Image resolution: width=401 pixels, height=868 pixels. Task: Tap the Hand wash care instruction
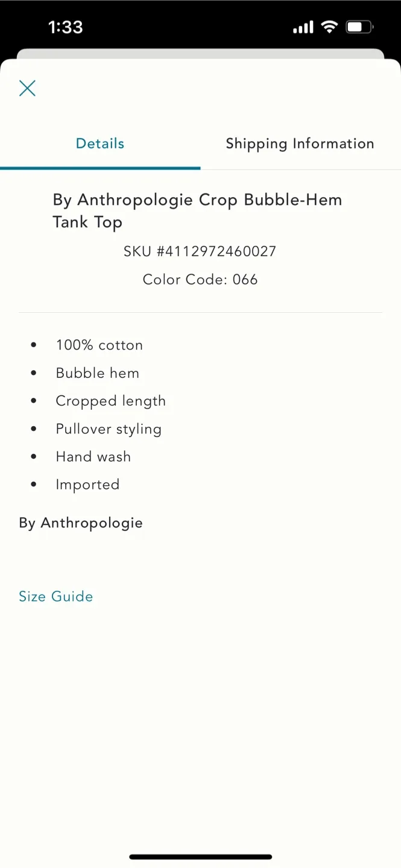[93, 456]
